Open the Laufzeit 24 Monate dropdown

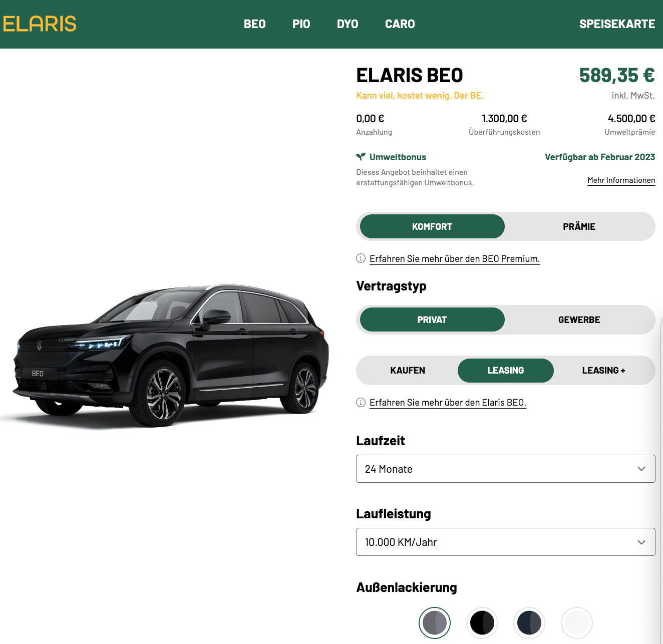click(x=505, y=469)
